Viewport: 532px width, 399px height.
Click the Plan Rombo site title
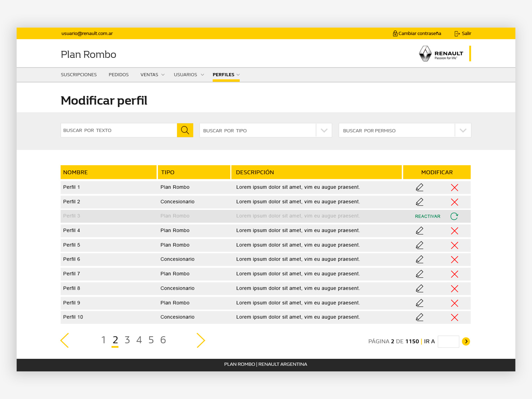click(88, 55)
